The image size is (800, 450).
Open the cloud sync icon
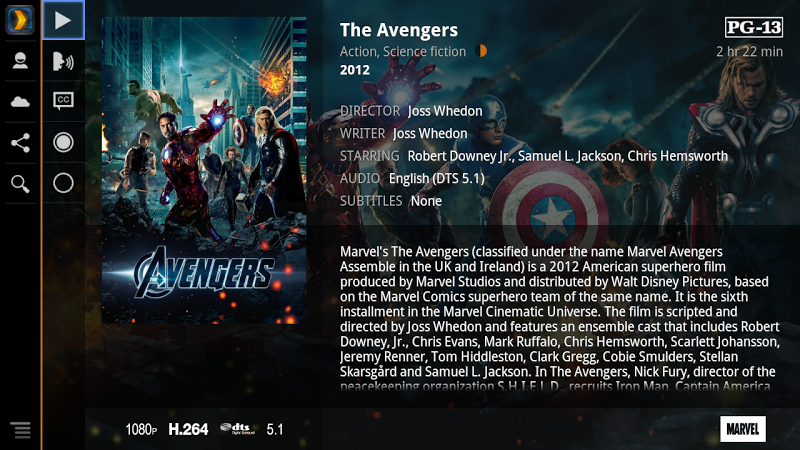click(x=20, y=102)
